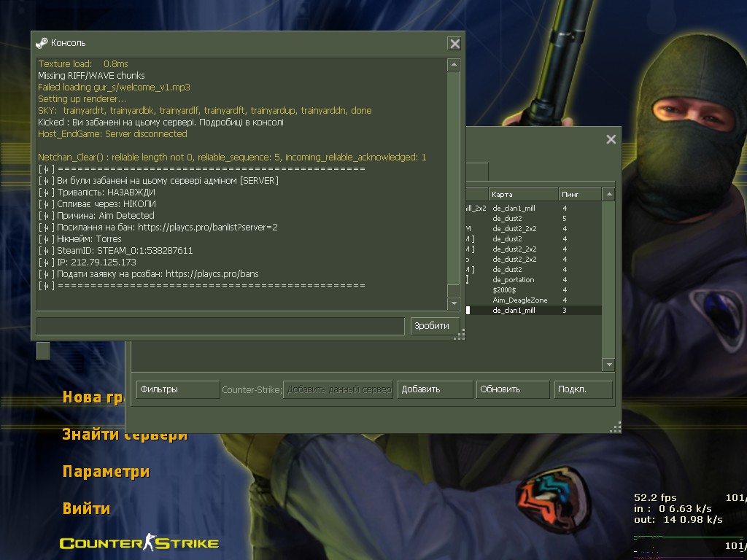Click the 'Missing RIFF/WAVE chunks' line
Screen dimensions: 747x560
[x=91, y=76]
